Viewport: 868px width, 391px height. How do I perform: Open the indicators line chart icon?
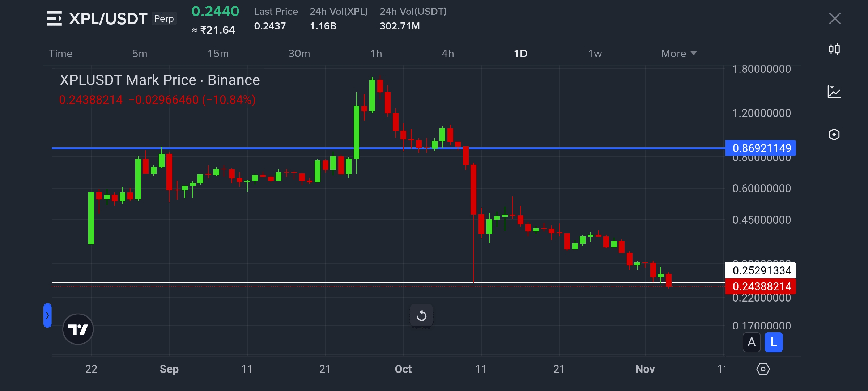point(834,92)
